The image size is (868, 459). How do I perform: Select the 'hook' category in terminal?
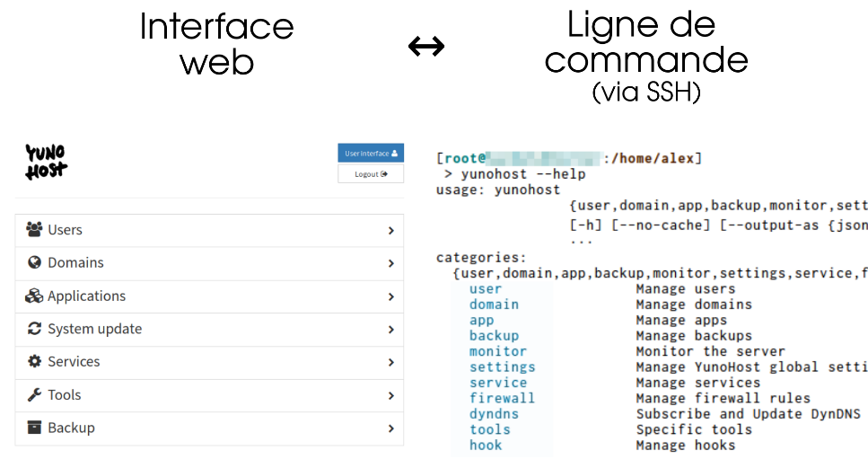coord(486,446)
